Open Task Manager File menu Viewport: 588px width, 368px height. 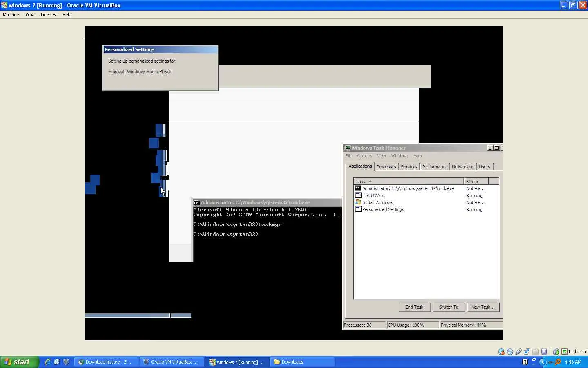pos(349,156)
